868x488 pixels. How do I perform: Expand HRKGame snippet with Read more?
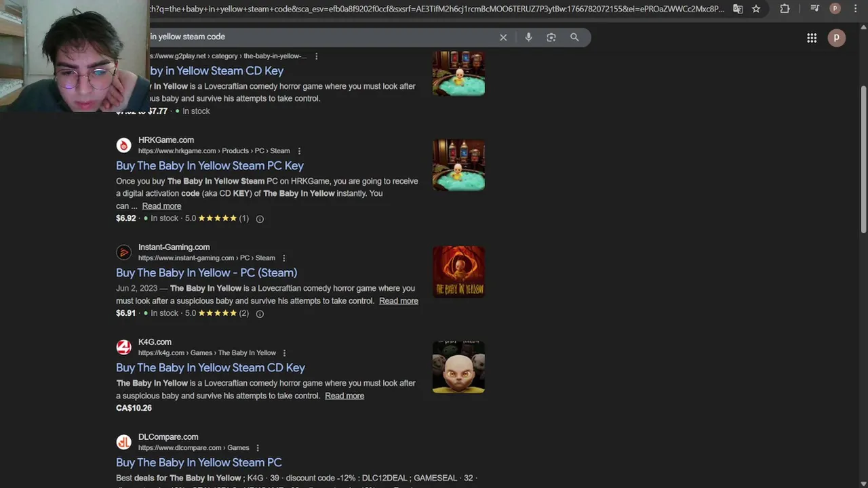161,206
